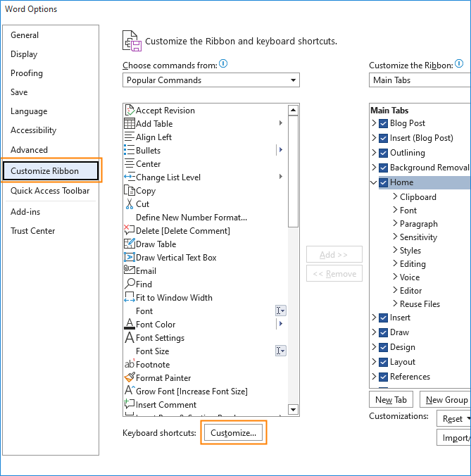
Task: Open the General options category
Action: [25, 35]
